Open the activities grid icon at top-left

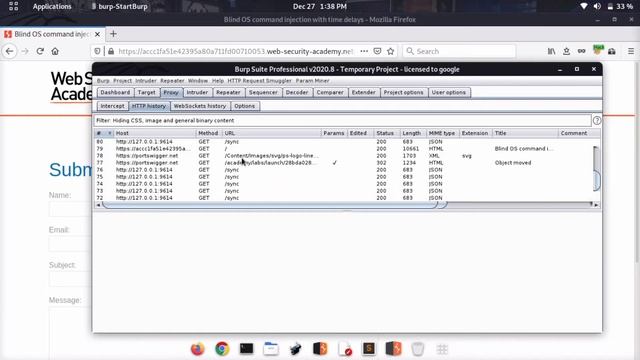pyautogui.click(x=13, y=7)
